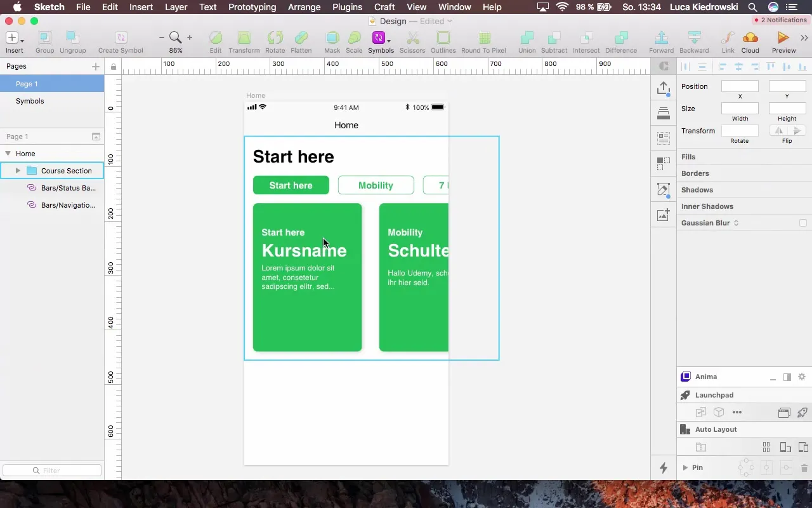
Task: Apply Flatten from the toolbar
Action: pyautogui.click(x=301, y=42)
